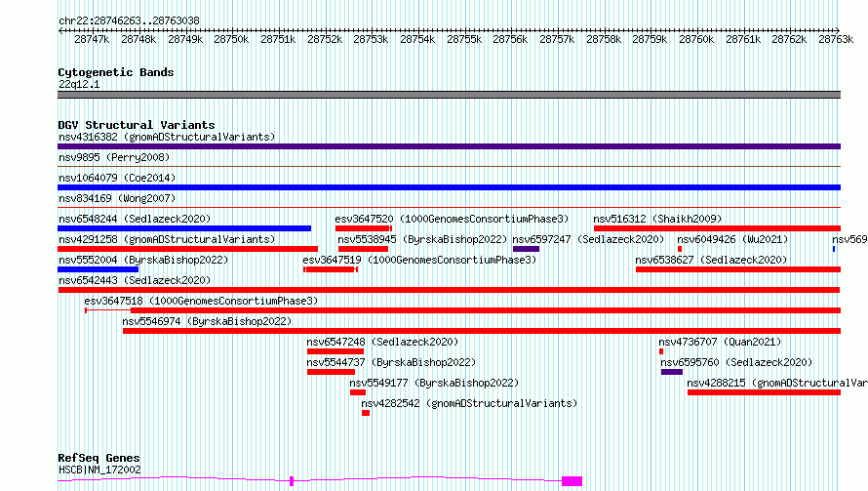Open nsv4288215 gnomAD variant label

click(x=777, y=383)
